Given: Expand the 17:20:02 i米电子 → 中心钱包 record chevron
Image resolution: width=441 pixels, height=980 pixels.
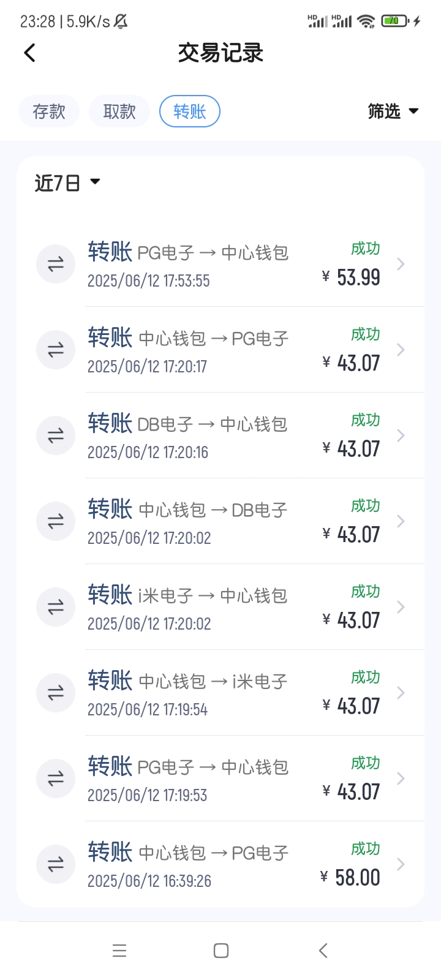Looking at the screenshot, I should pyautogui.click(x=401, y=607).
